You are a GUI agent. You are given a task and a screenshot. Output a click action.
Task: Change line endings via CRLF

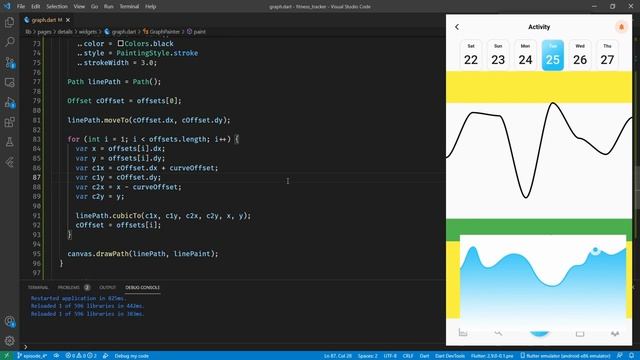408,356
